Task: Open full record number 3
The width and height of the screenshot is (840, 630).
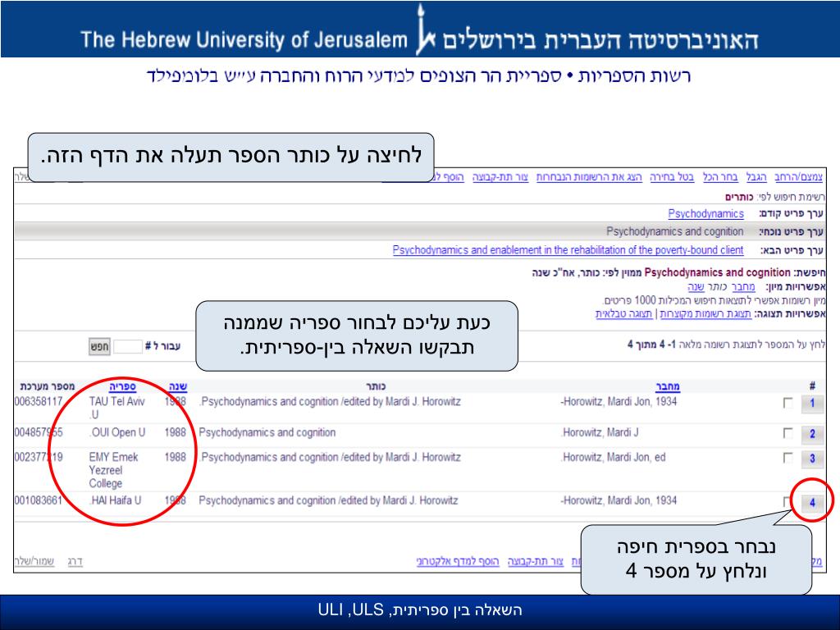Action: (812, 459)
